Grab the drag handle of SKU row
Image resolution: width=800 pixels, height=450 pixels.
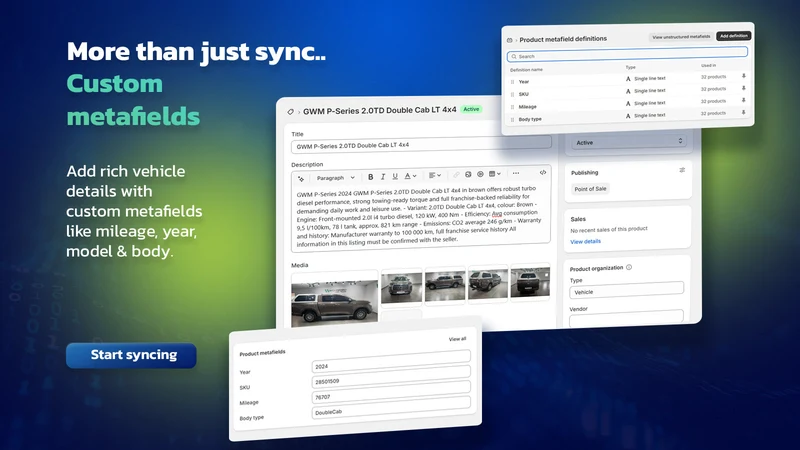[x=512, y=94]
